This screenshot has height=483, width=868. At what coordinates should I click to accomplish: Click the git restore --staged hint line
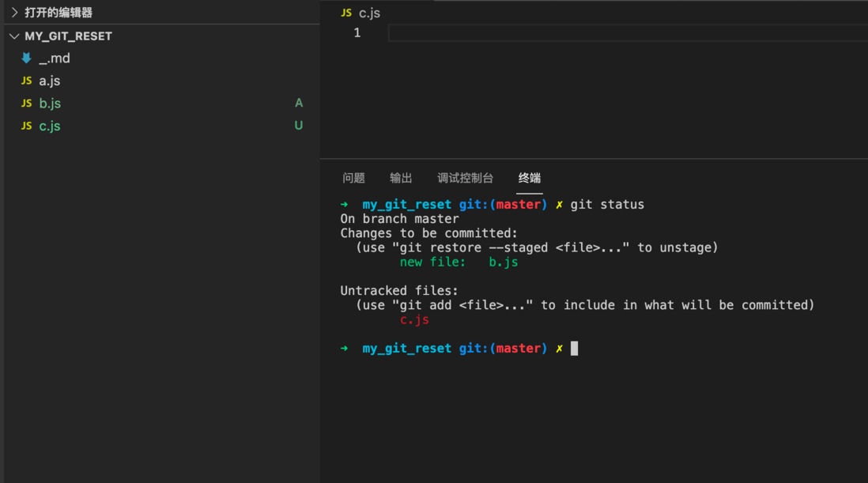537,248
